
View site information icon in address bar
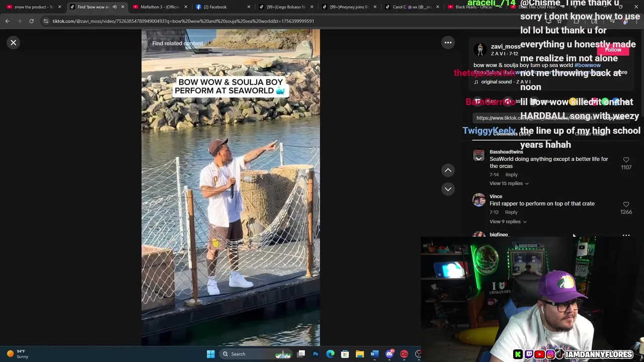tap(46, 21)
